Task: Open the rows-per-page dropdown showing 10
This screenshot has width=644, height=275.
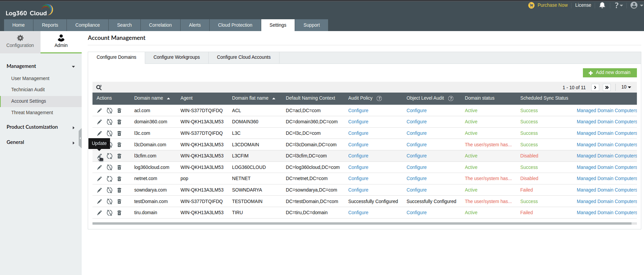Action: pyautogui.click(x=626, y=87)
